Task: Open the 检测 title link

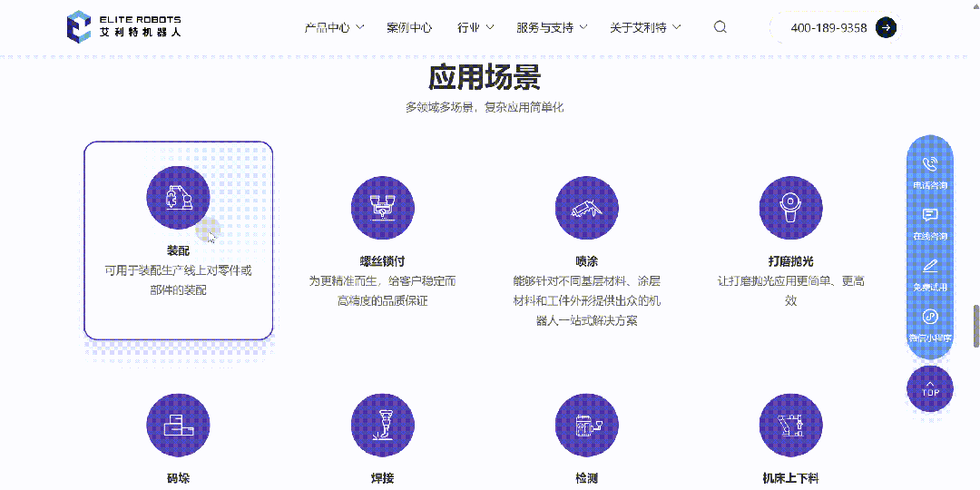Action: coord(587,479)
